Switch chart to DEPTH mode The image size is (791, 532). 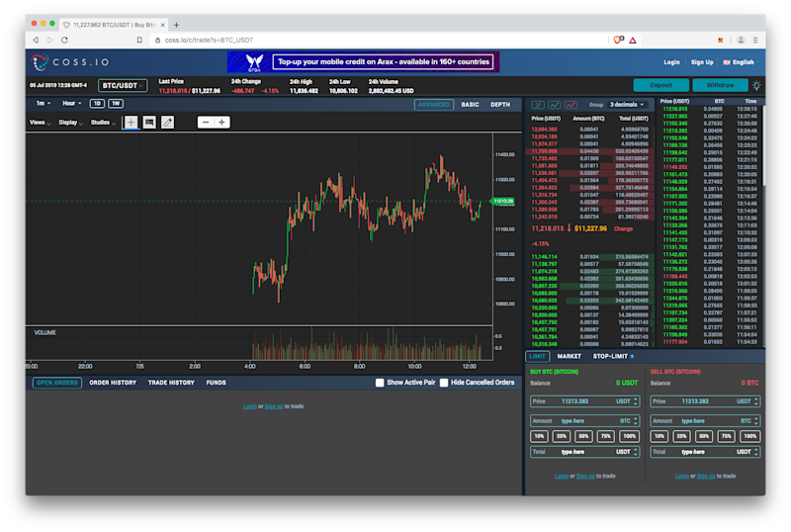(x=500, y=105)
